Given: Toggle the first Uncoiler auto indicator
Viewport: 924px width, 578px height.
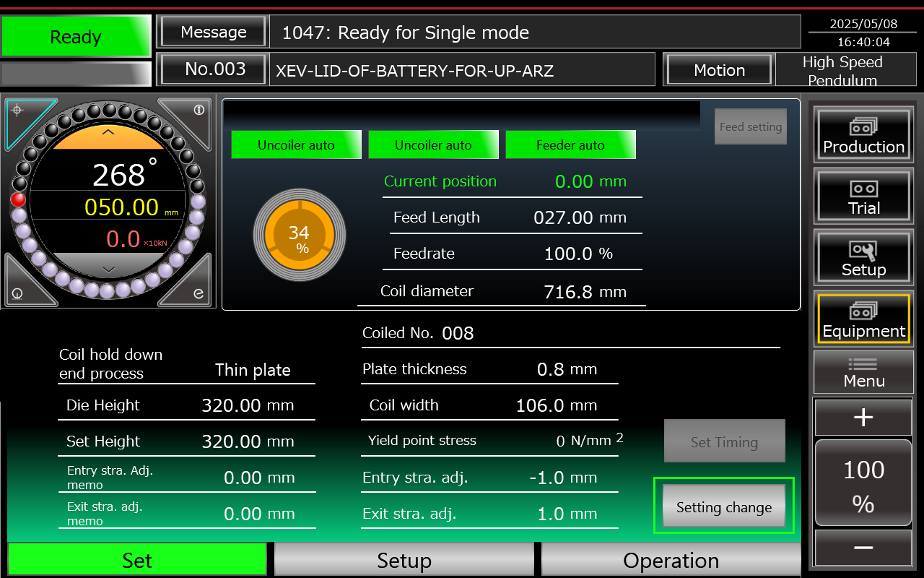Looking at the screenshot, I should tap(296, 145).
